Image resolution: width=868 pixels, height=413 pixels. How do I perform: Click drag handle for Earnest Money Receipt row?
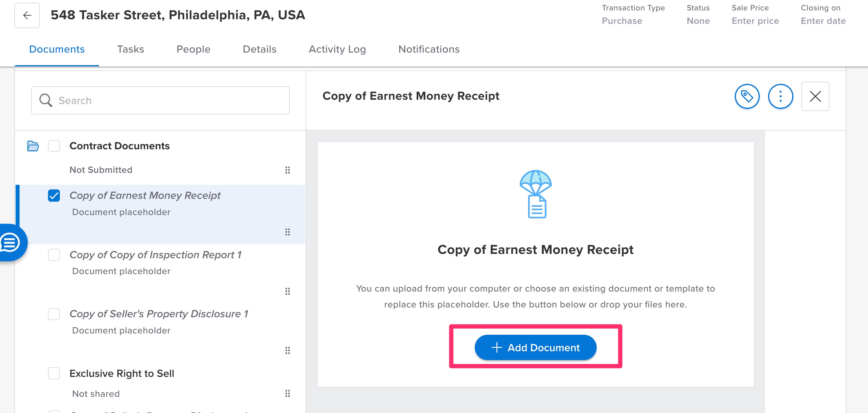(x=287, y=232)
